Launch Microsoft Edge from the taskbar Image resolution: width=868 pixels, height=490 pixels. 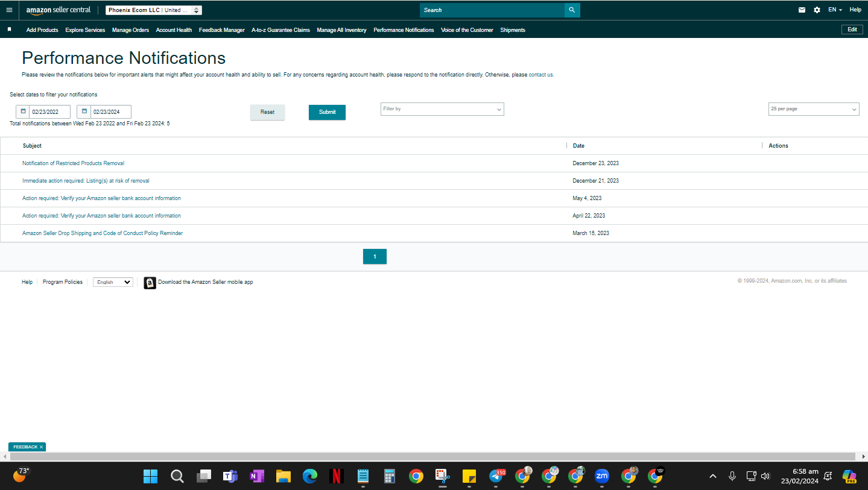(310, 476)
